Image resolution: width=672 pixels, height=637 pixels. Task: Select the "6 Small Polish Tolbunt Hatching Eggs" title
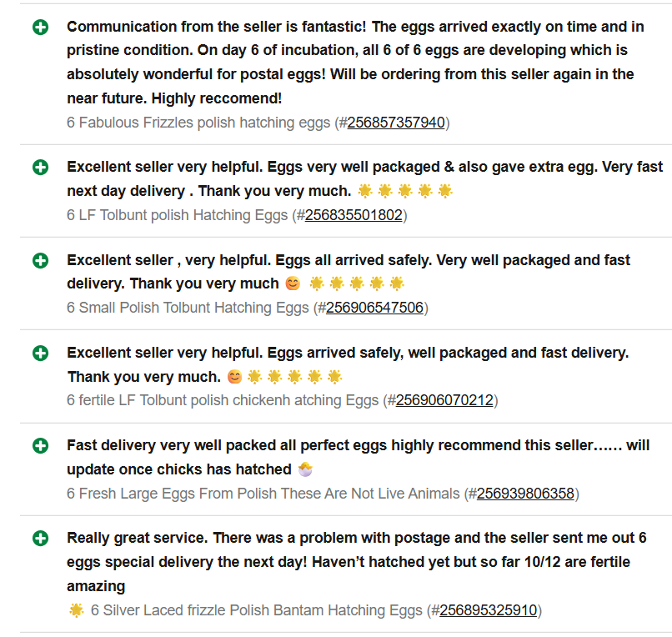[188, 308]
